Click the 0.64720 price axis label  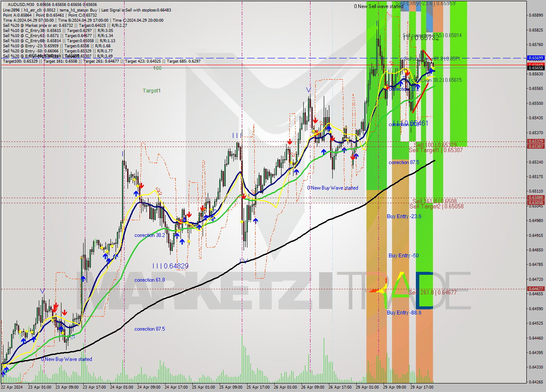point(536,280)
